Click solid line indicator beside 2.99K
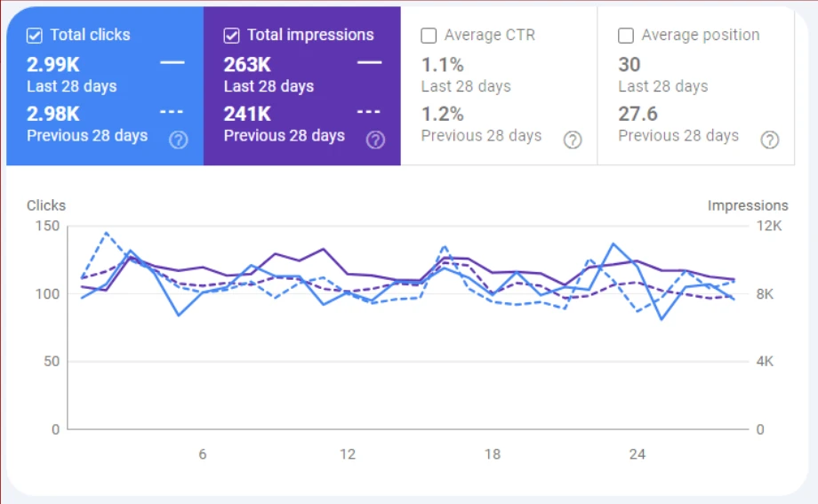This screenshot has width=818, height=504. click(x=172, y=63)
